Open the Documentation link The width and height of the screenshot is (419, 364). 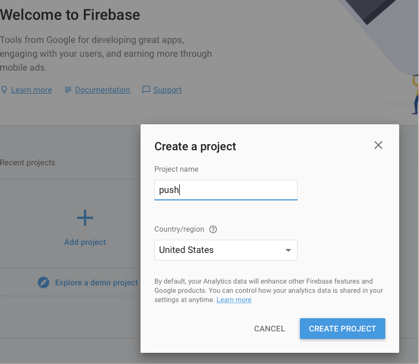pyautogui.click(x=102, y=90)
